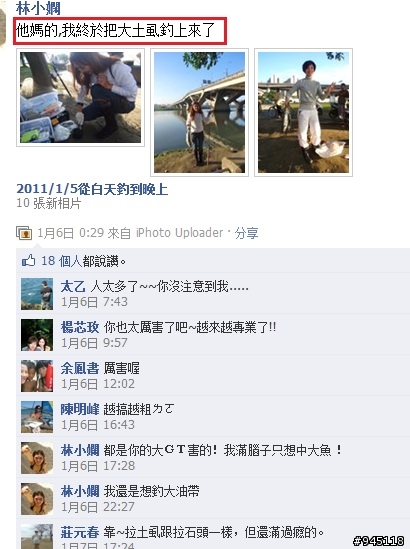Image resolution: width=410 pixels, height=549 pixels.
Task: Open the bridge and river photo thumbnail
Action: point(200,112)
